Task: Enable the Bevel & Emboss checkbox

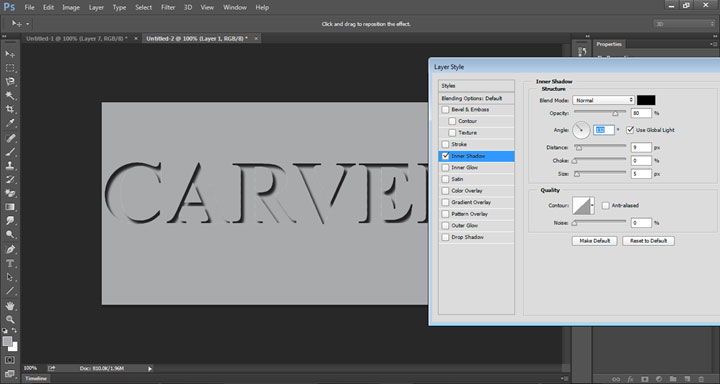Action: [445, 110]
